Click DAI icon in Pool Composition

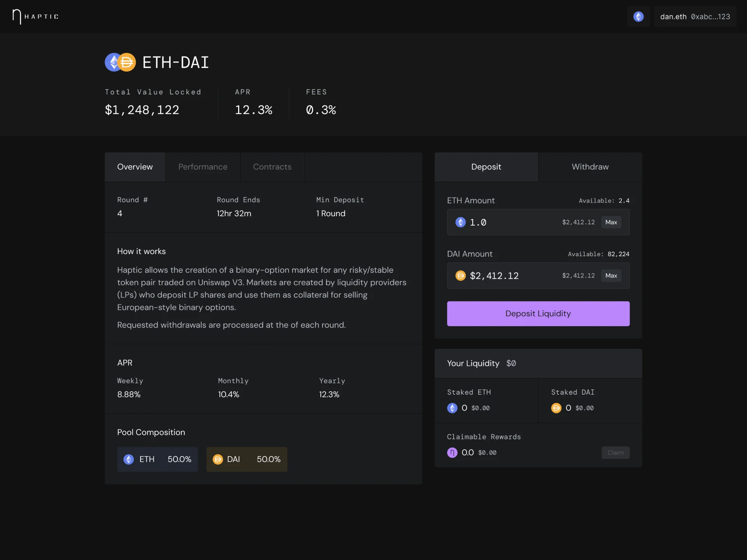point(217,459)
